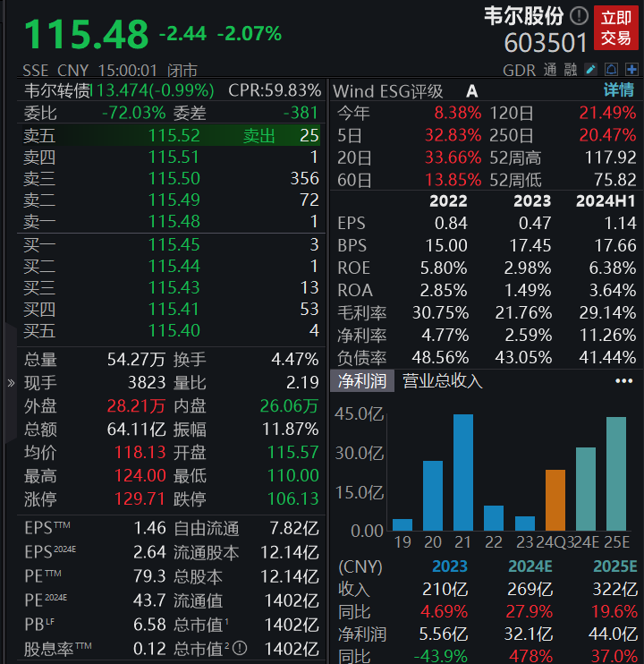Click the 最高 price 124.00
This screenshot has width=644, height=664.
click(140, 475)
